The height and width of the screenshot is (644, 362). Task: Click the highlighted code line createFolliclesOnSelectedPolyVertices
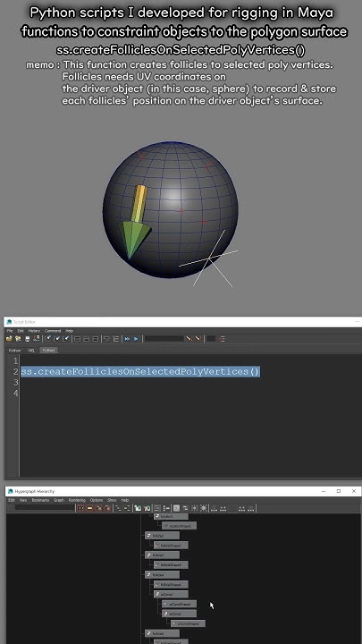[140, 371]
